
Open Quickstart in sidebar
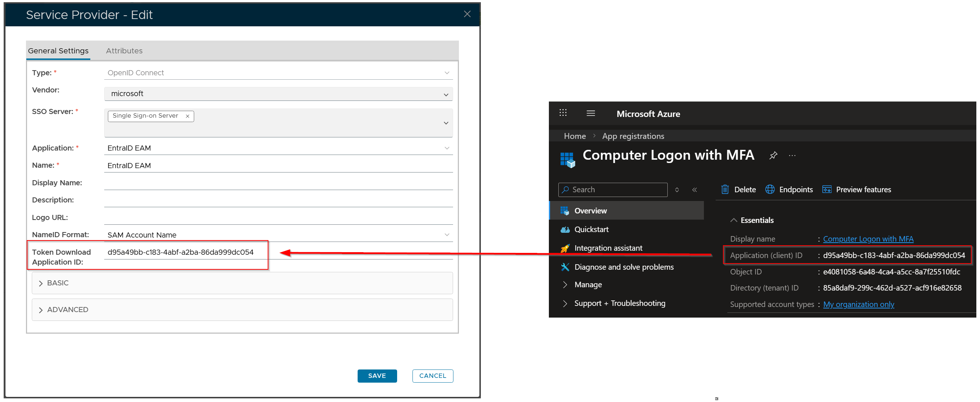591,230
